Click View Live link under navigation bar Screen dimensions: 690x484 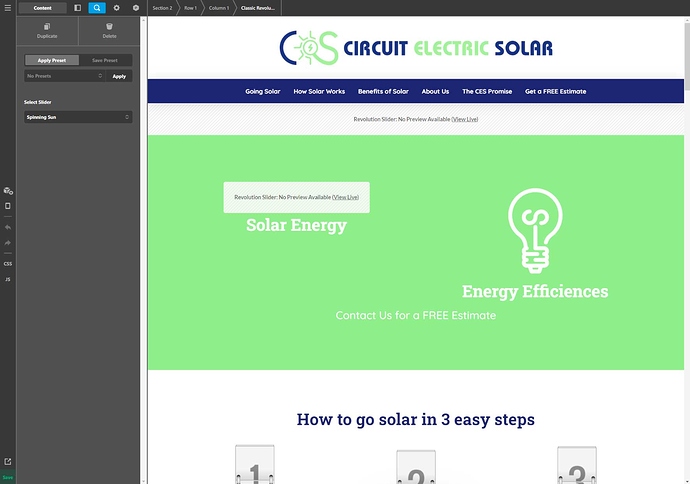(465, 119)
